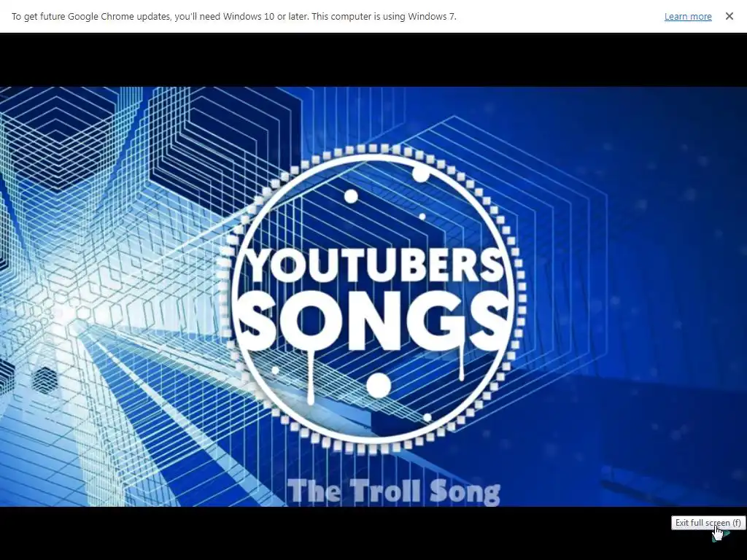The image size is (747, 560).
Task: Dismiss the Chrome update notification bar
Action: (729, 16)
